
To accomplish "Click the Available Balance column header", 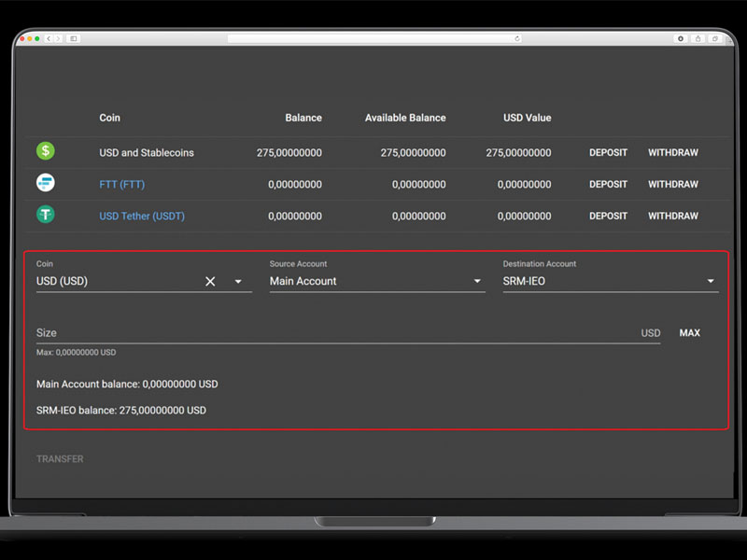I will (x=405, y=118).
